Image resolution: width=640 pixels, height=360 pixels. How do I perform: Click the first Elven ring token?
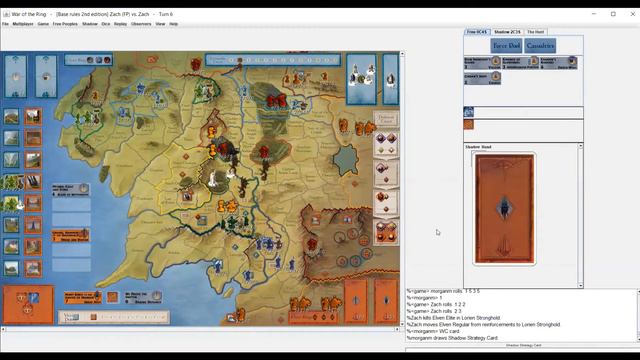pyautogui.click(x=90, y=60)
